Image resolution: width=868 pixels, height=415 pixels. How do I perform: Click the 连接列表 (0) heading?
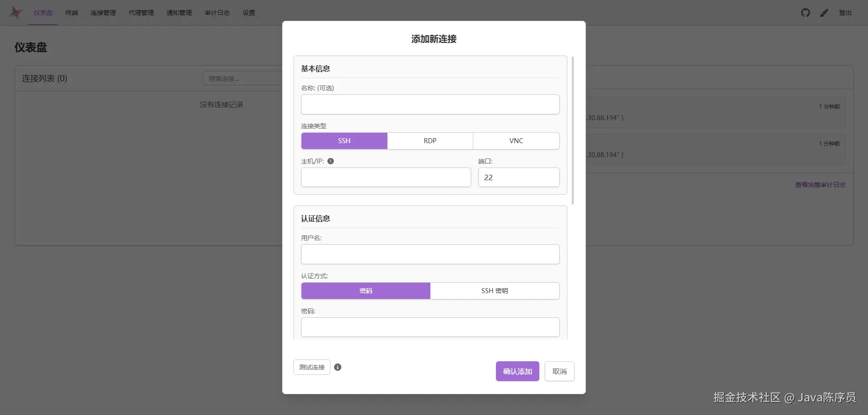tap(45, 78)
